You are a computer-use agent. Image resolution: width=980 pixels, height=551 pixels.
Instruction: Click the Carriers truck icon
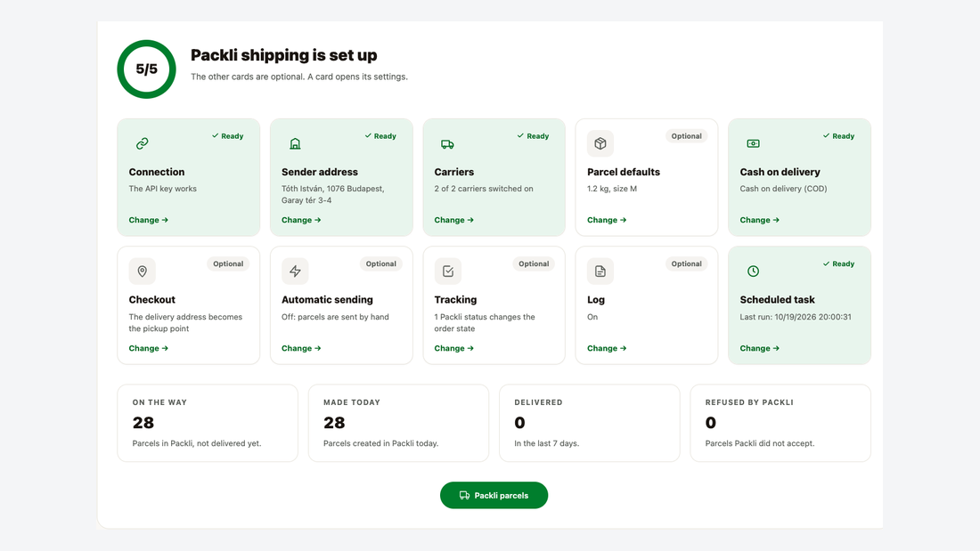tap(447, 143)
